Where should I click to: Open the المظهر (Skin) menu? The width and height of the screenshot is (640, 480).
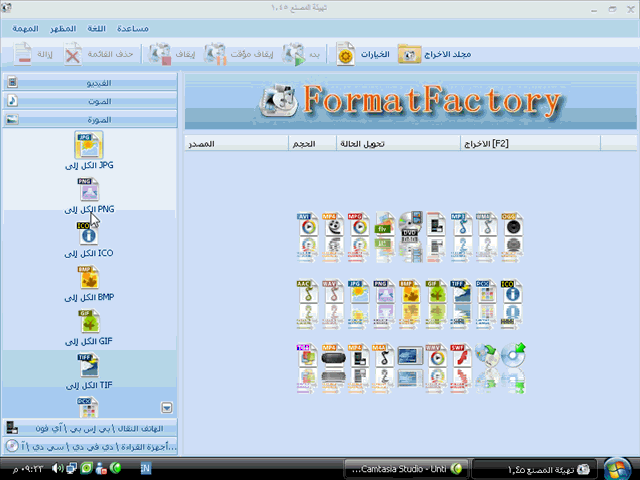pyautogui.click(x=63, y=29)
